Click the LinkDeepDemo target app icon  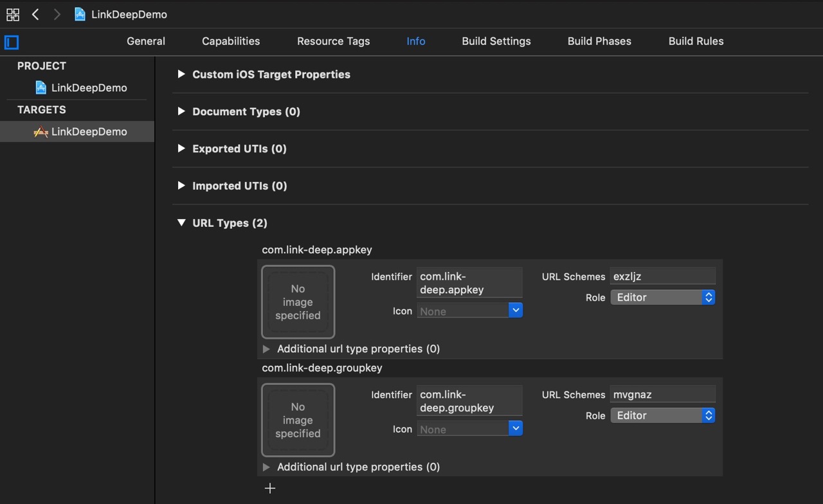(41, 132)
